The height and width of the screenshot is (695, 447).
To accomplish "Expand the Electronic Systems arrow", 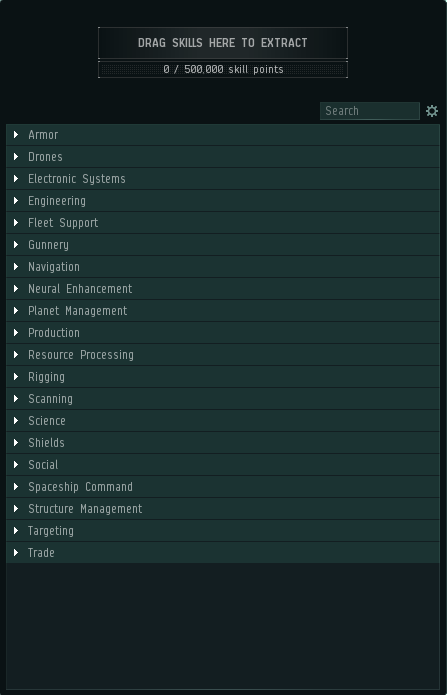I will [x=16, y=179].
